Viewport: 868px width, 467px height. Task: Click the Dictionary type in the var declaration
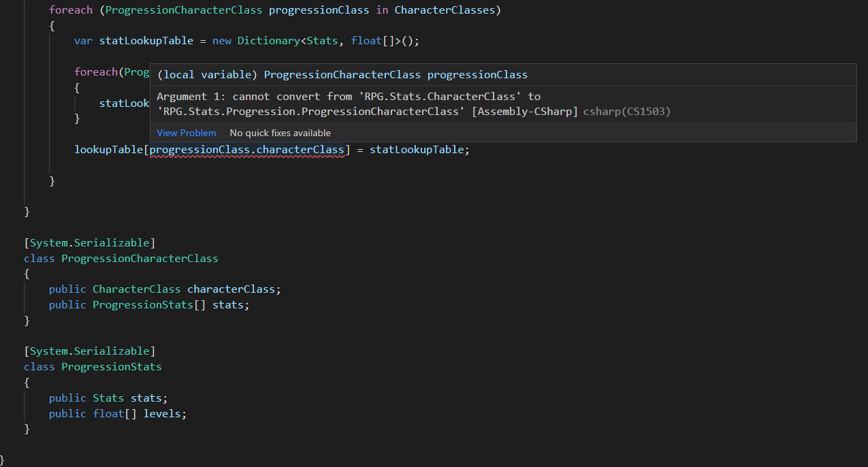tap(269, 40)
